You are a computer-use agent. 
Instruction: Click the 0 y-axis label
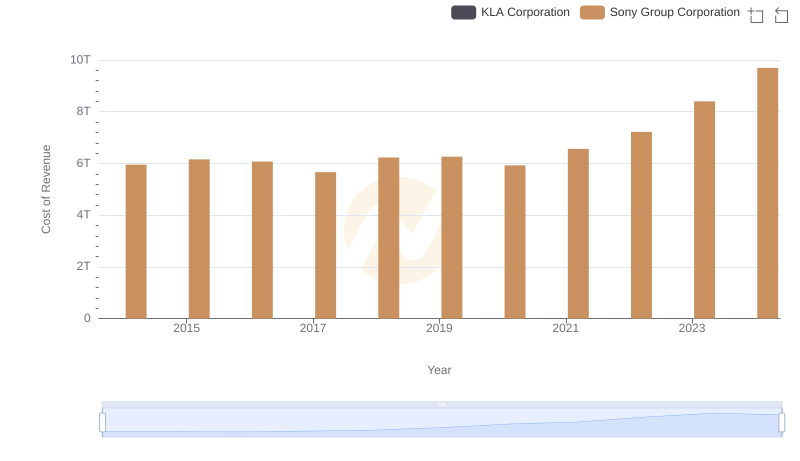coord(87,318)
